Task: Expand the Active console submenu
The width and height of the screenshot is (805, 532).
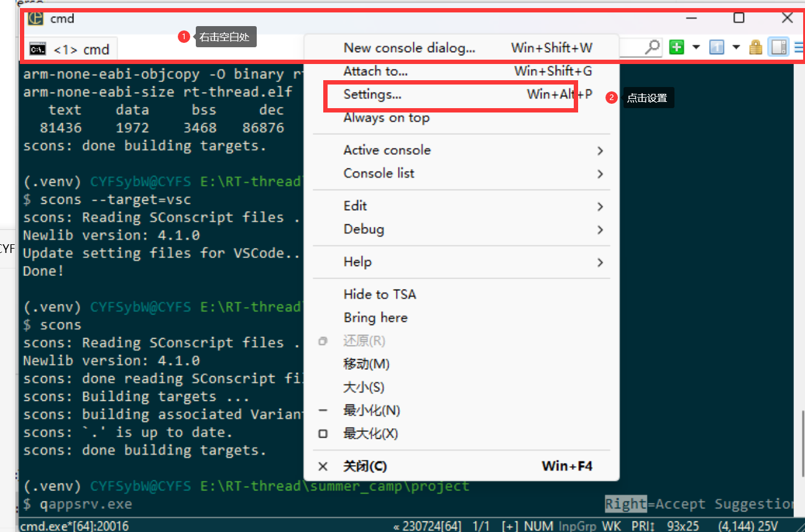Action: pyautogui.click(x=387, y=150)
